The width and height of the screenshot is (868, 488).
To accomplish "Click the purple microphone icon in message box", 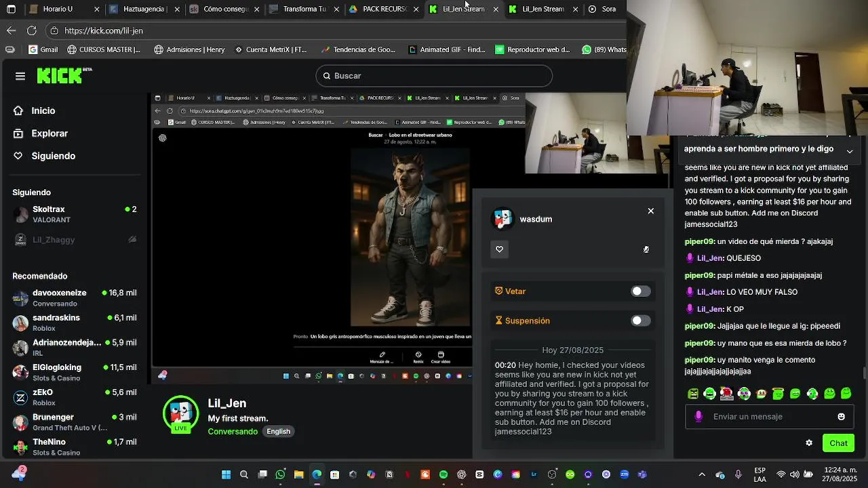I will [698, 416].
